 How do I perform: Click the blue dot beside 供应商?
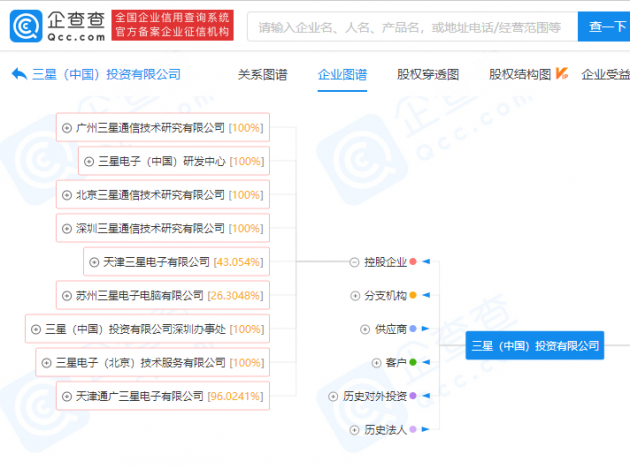coord(413,329)
